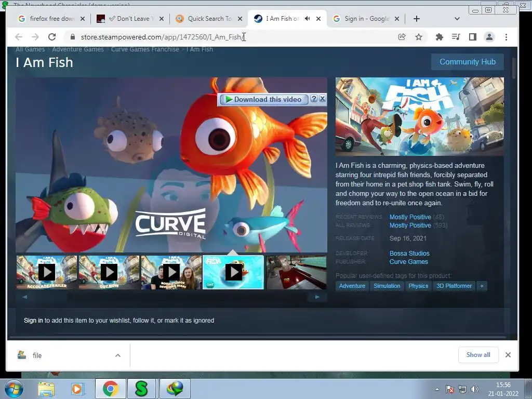
Task: Open the media controls icon in toolbar
Action: click(x=456, y=37)
